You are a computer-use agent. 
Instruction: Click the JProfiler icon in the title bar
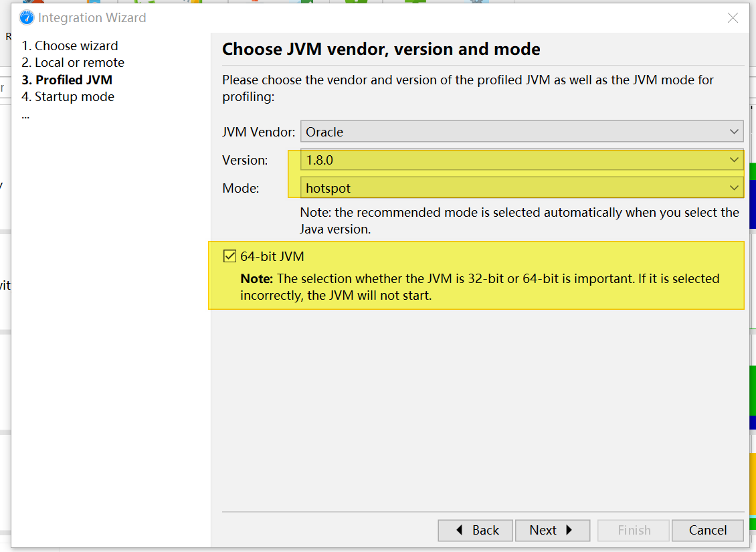coord(26,17)
